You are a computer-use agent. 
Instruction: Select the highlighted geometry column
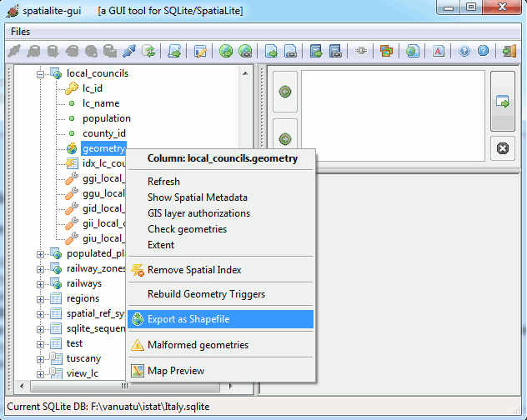(103, 148)
